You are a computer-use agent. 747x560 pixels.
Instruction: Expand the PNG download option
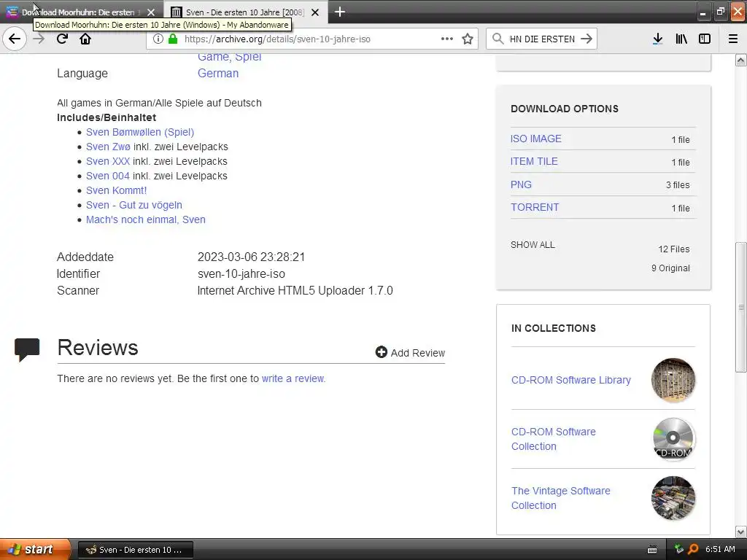(x=521, y=184)
